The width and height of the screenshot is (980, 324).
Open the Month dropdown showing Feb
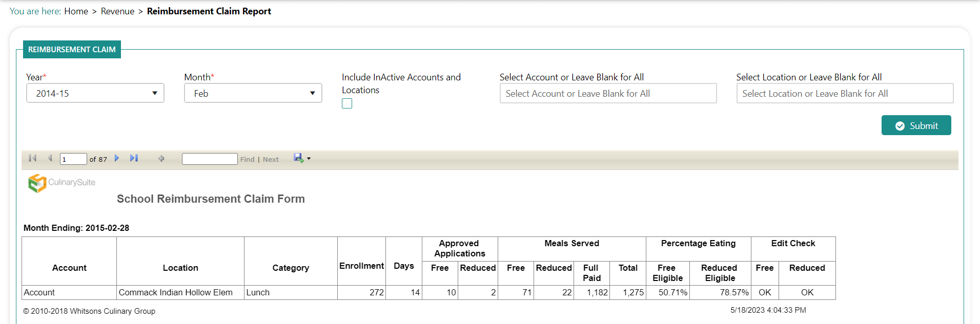(253, 94)
